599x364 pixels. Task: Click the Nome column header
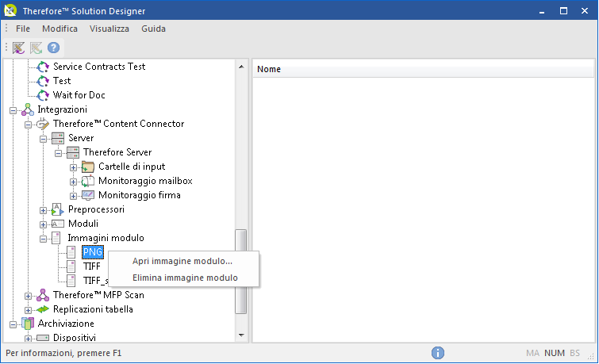pyautogui.click(x=423, y=69)
